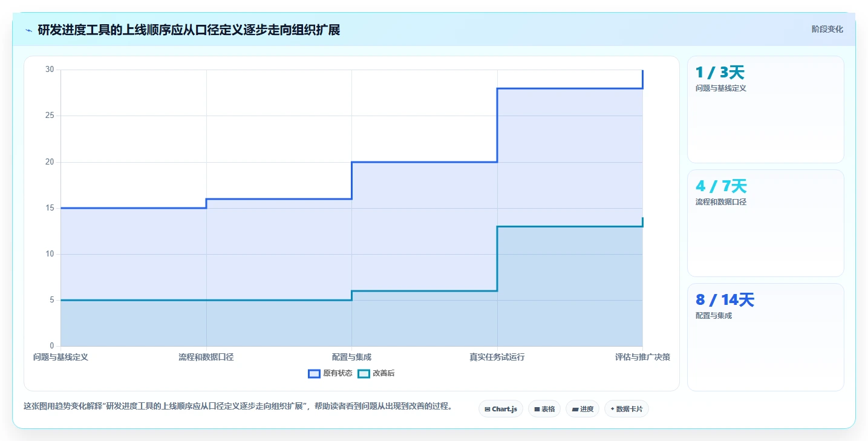
Task: Click the y-axis value 5
Action: (52, 300)
